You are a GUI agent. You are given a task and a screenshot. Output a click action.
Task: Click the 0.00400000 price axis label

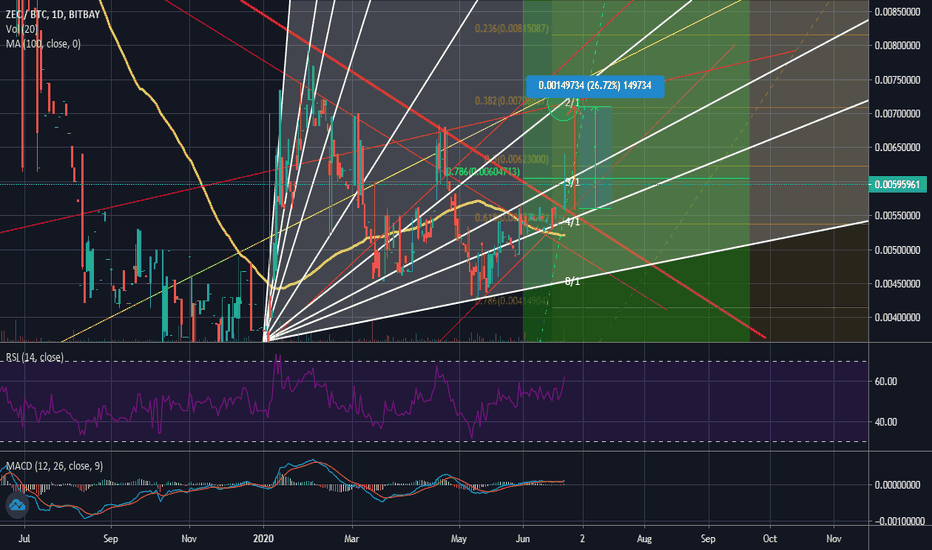pyautogui.click(x=898, y=318)
